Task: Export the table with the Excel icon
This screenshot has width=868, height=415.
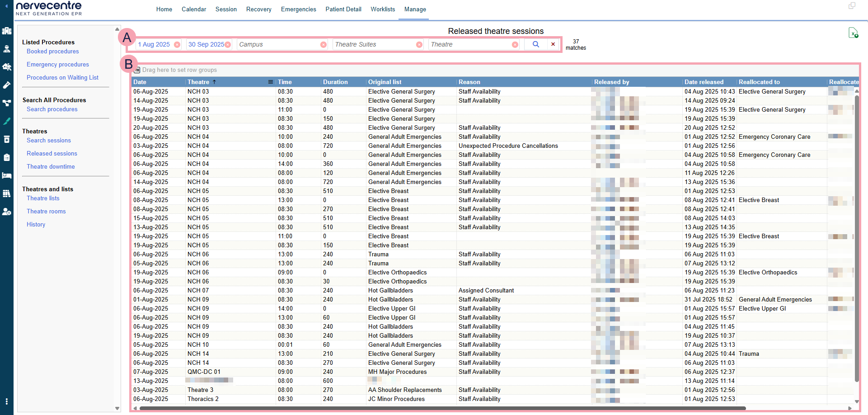Action: tap(853, 33)
